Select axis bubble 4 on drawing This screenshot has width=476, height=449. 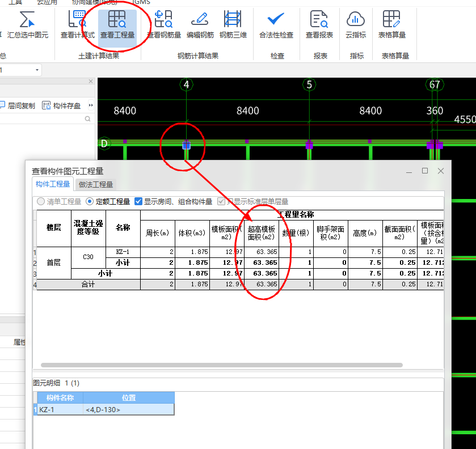tap(187, 84)
